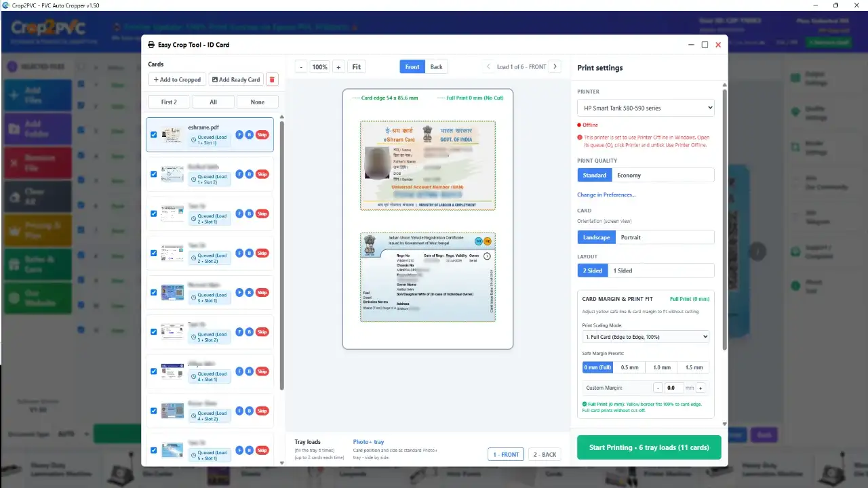
Task: Select the 1.5 mm safe margin preset
Action: click(694, 367)
